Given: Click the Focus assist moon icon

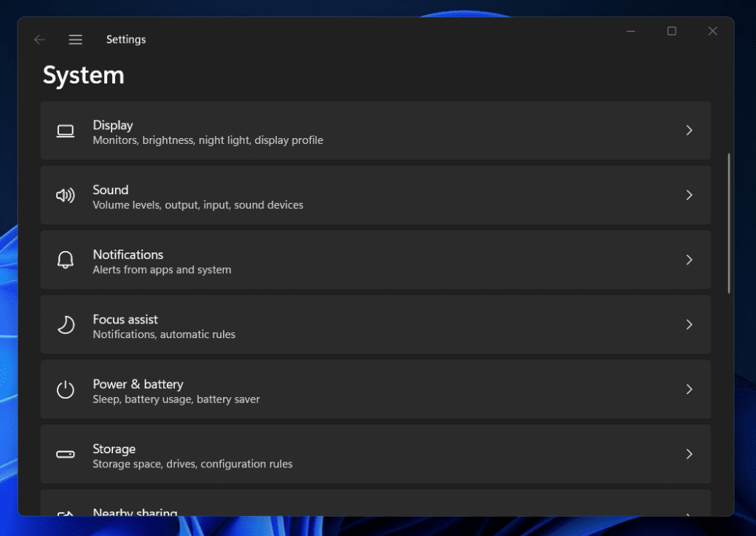Looking at the screenshot, I should point(66,325).
